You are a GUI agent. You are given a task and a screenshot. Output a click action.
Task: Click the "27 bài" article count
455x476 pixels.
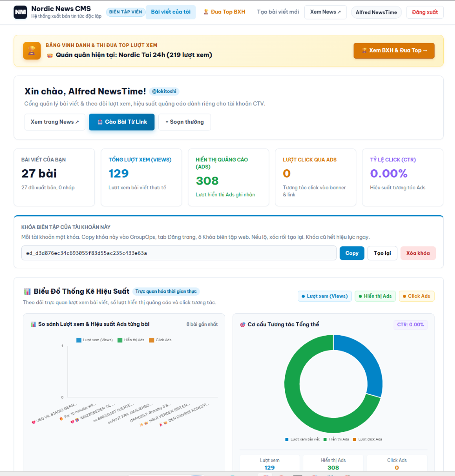[x=39, y=174]
